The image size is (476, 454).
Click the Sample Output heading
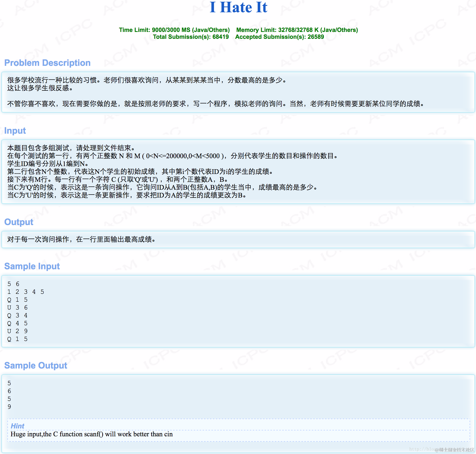(x=36, y=366)
